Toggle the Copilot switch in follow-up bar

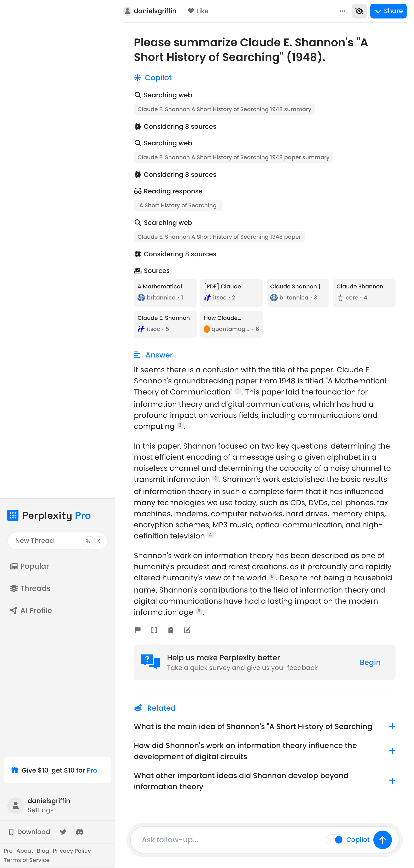335,840
